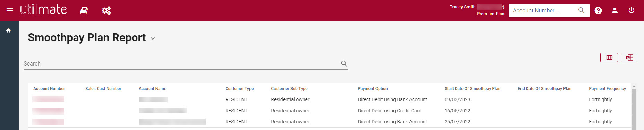Click the power logout icon
Image resolution: width=644 pixels, height=130 pixels.
(x=632, y=10)
